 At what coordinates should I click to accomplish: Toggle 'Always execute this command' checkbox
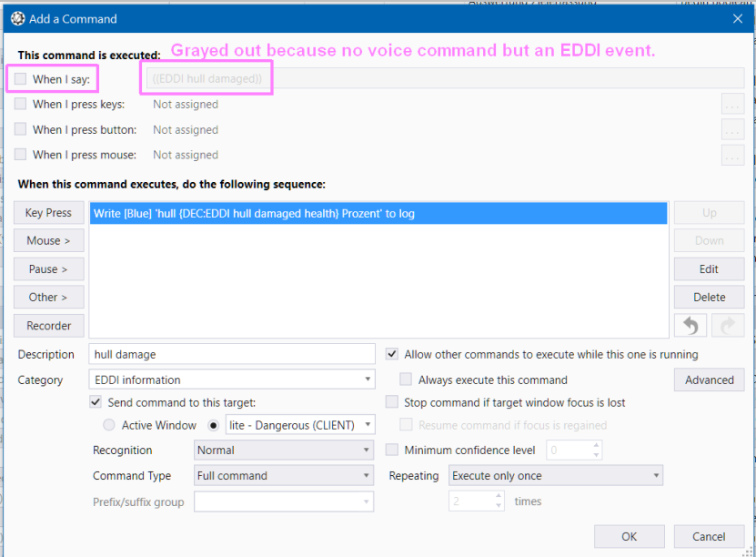(406, 379)
